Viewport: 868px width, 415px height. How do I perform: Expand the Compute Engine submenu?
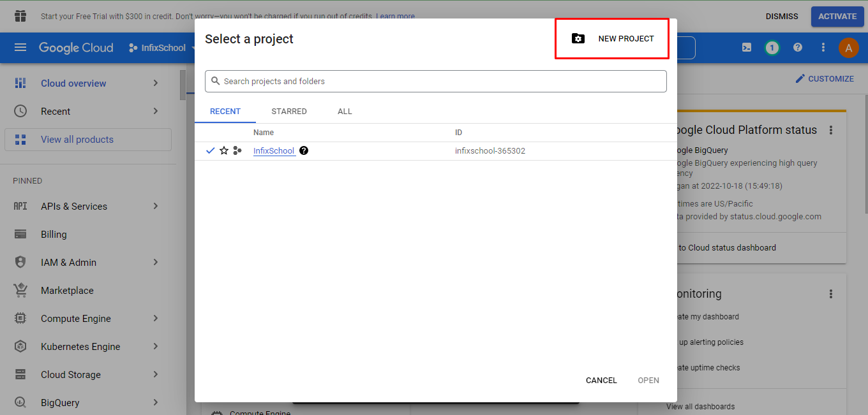click(156, 318)
